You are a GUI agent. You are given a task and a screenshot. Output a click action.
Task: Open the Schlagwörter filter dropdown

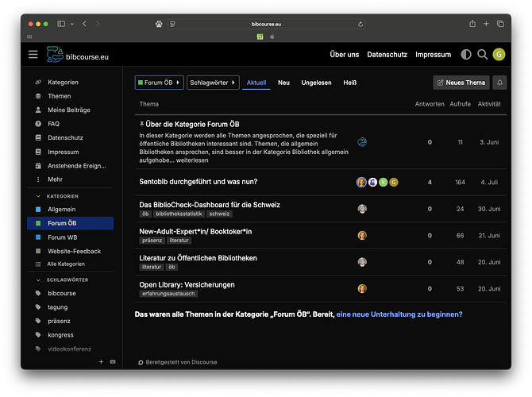coord(213,83)
